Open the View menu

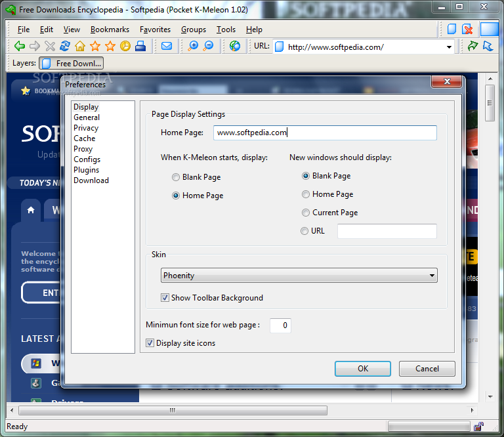[x=72, y=30]
